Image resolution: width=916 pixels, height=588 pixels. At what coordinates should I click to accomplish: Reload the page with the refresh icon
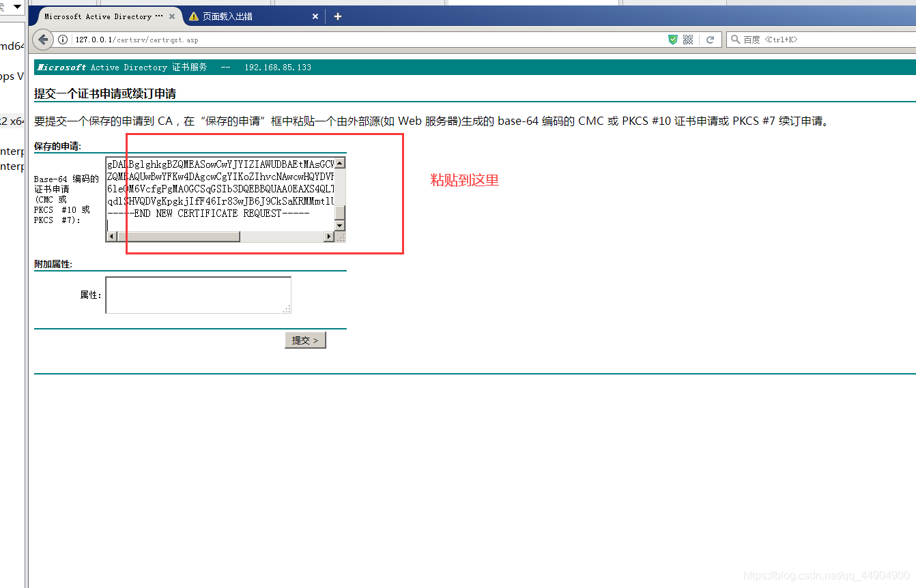pyautogui.click(x=710, y=40)
